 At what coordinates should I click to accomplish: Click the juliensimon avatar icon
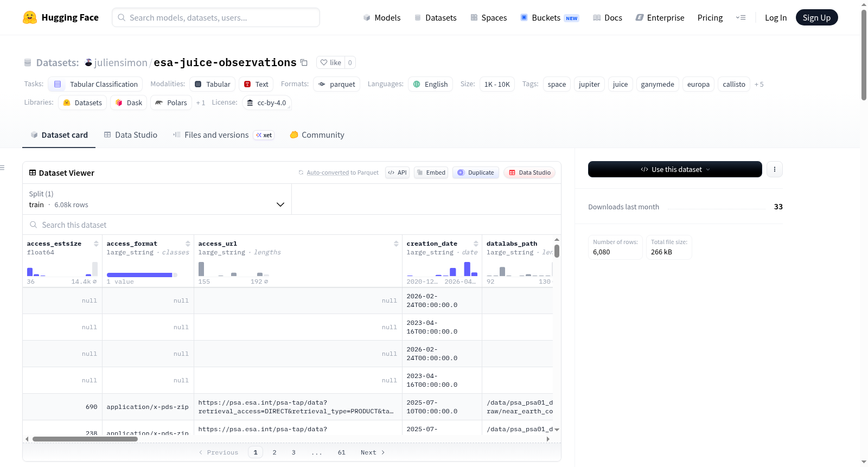pos(88,62)
